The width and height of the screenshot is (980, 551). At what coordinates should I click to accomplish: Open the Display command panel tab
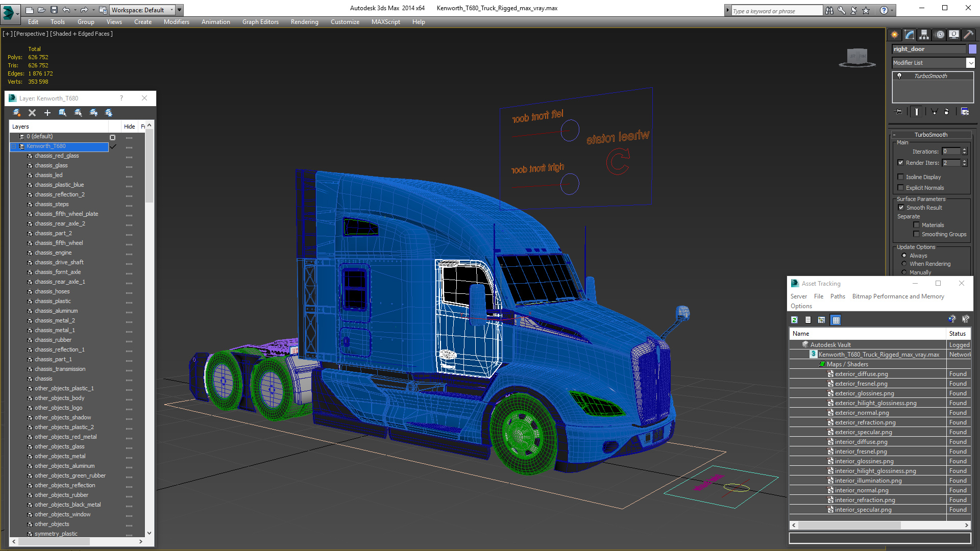point(954,35)
